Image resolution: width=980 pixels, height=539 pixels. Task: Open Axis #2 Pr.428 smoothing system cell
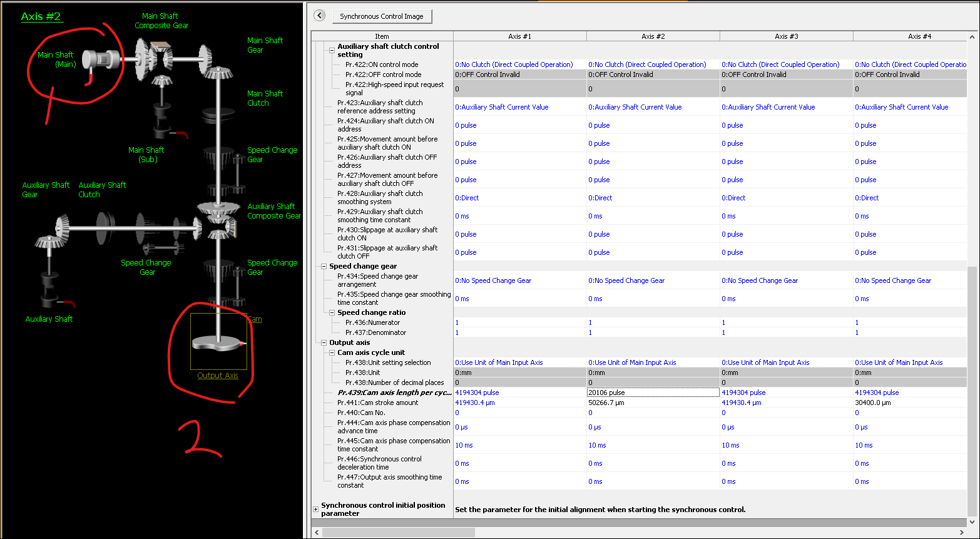(x=653, y=198)
